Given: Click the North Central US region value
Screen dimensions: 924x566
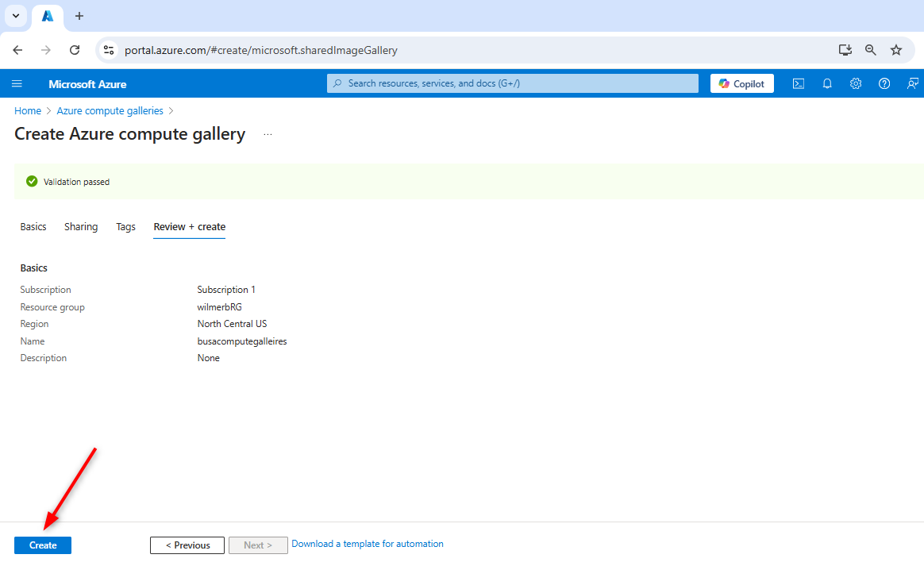Looking at the screenshot, I should 232,324.
